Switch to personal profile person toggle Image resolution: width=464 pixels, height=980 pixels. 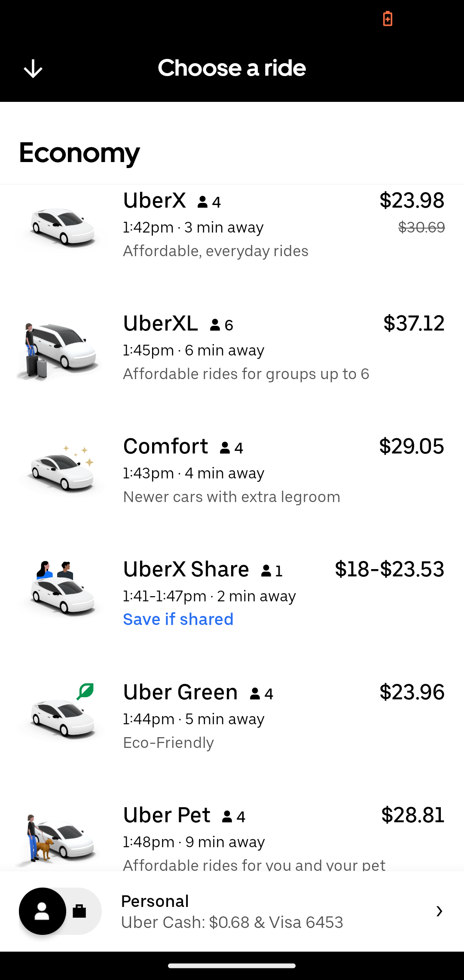pos(42,911)
